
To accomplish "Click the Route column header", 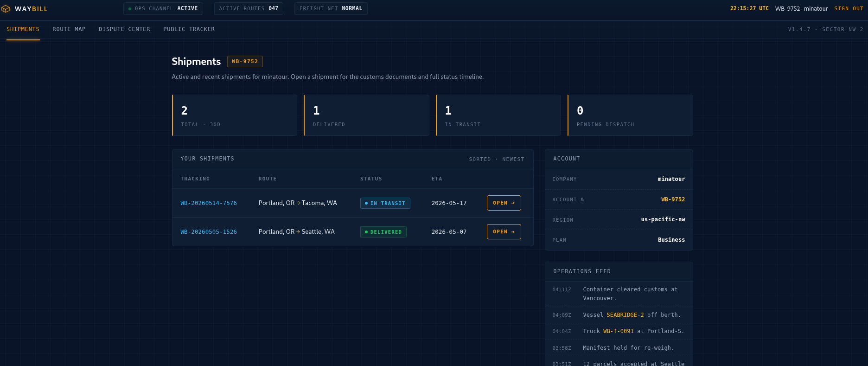I will pos(268,179).
